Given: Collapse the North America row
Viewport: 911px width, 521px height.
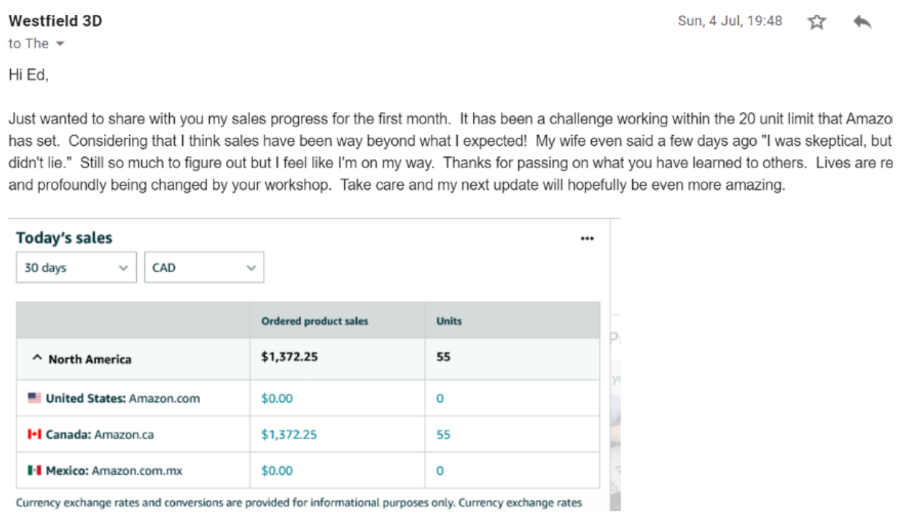Looking at the screenshot, I should click(x=37, y=359).
